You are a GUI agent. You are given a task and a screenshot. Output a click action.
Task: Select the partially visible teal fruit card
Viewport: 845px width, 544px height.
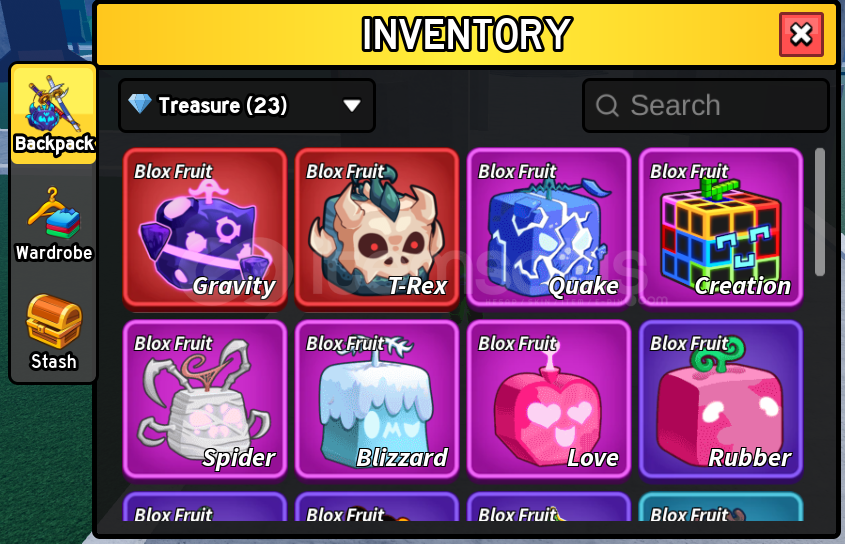[x=721, y=507]
